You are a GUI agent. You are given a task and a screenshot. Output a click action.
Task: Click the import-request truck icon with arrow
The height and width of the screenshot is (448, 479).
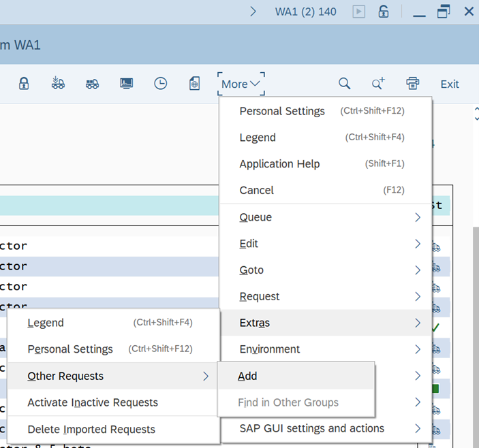(x=58, y=83)
